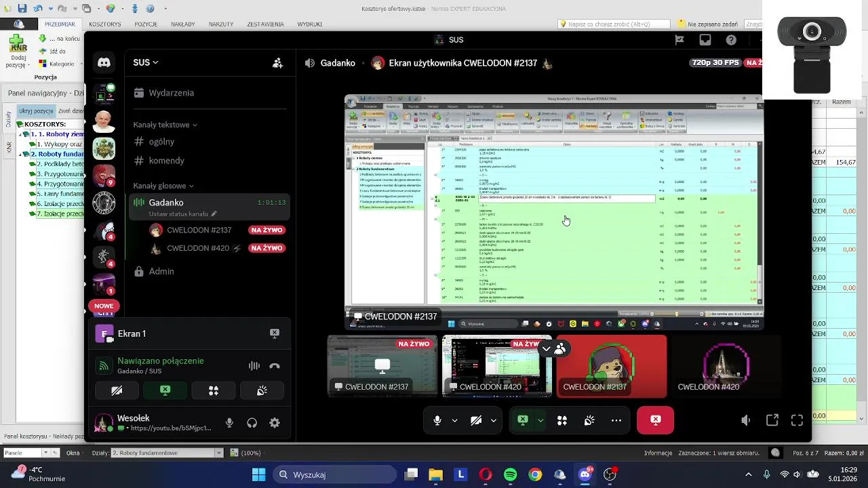Open Chrome from the taskbar
Screen dimensions: 868x488
[535, 474]
